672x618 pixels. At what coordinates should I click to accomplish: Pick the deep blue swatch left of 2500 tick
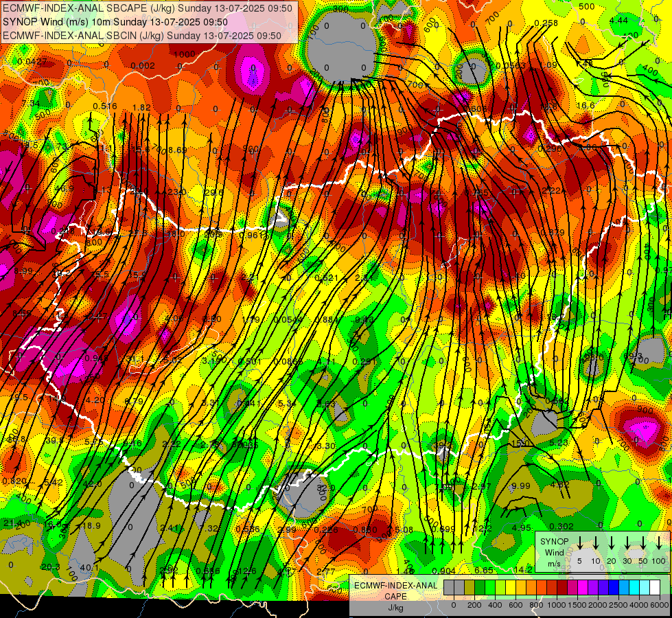(614, 587)
